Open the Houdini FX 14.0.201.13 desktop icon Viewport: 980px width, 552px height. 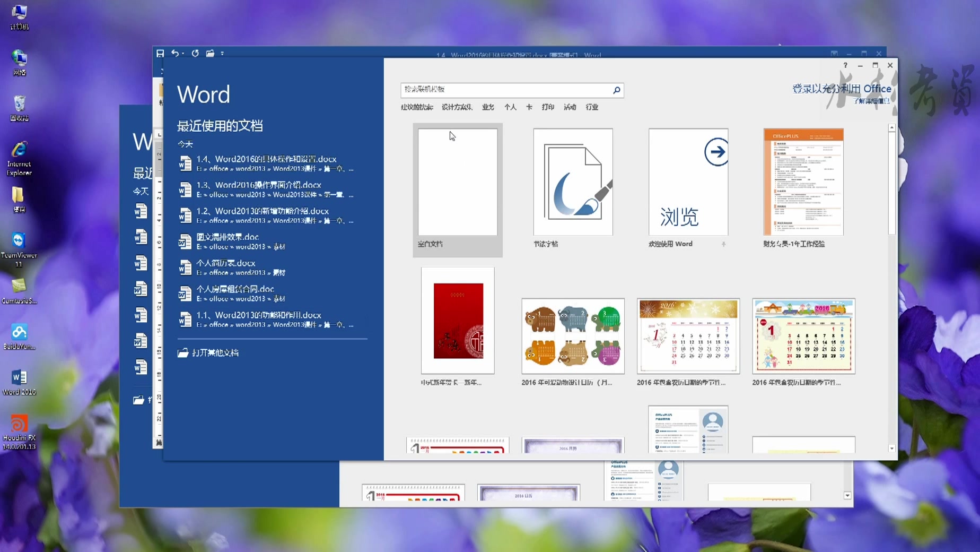tap(19, 432)
